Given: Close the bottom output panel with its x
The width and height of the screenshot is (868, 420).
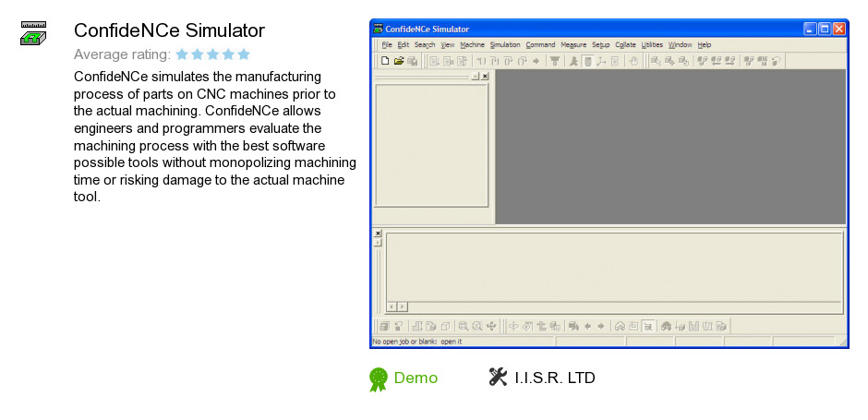Looking at the screenshot, I should point(378,234).
